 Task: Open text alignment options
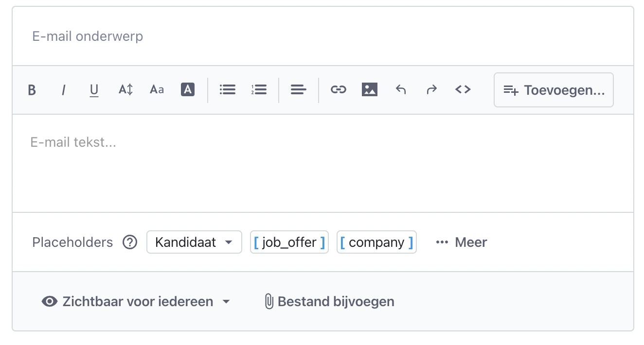point(298,89)
